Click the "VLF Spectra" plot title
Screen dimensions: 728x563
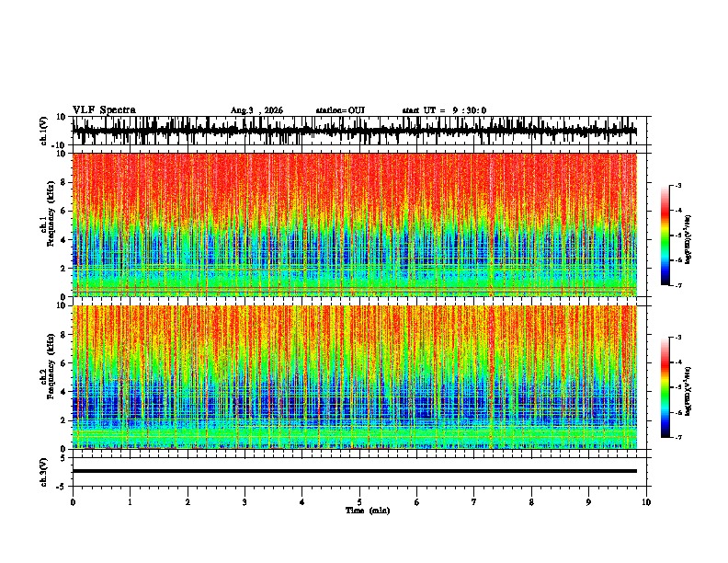pyautogui.click(x=104, y=110)
